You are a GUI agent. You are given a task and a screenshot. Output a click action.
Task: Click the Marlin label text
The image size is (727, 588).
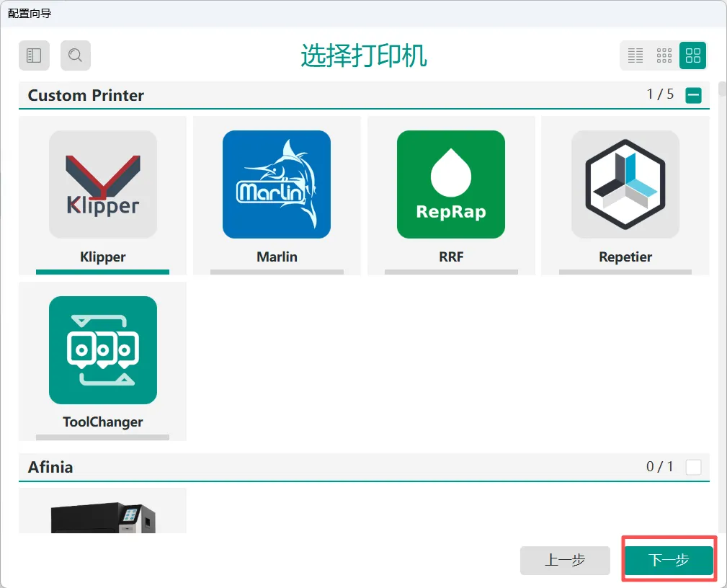click(x=277, y=257)
